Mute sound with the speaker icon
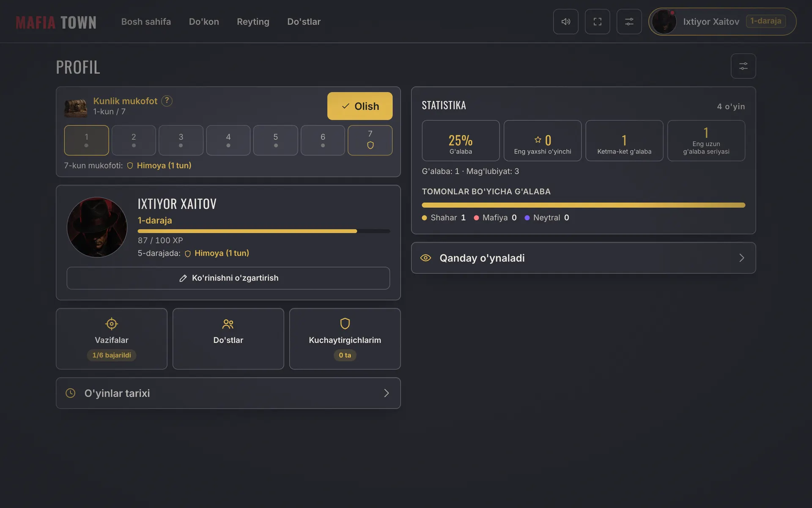This screenshot has width=812, height=508. (565, 22)
